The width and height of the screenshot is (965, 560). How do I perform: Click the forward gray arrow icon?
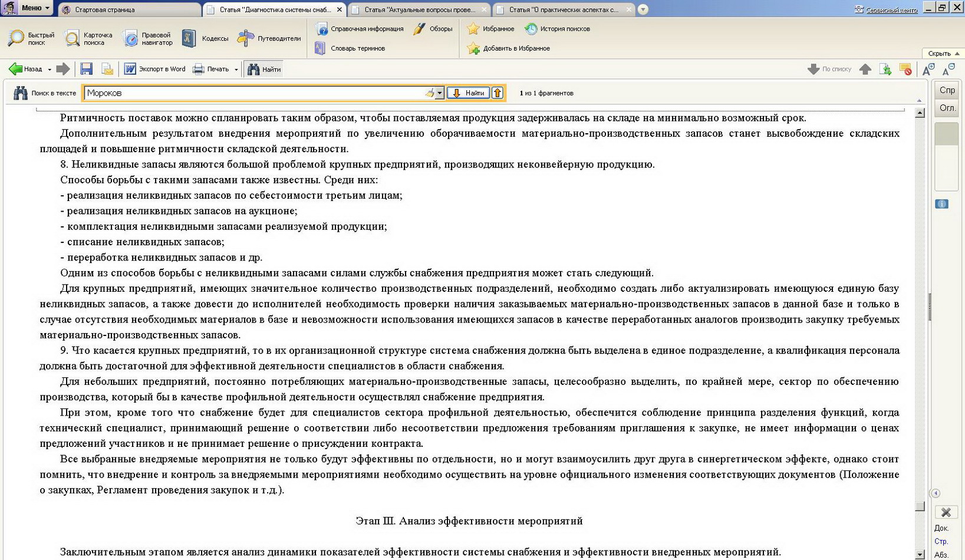point(63,69)
